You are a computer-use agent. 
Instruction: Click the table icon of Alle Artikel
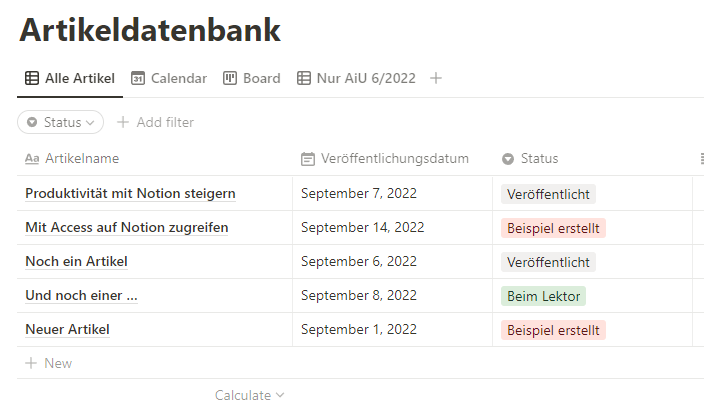32,78
